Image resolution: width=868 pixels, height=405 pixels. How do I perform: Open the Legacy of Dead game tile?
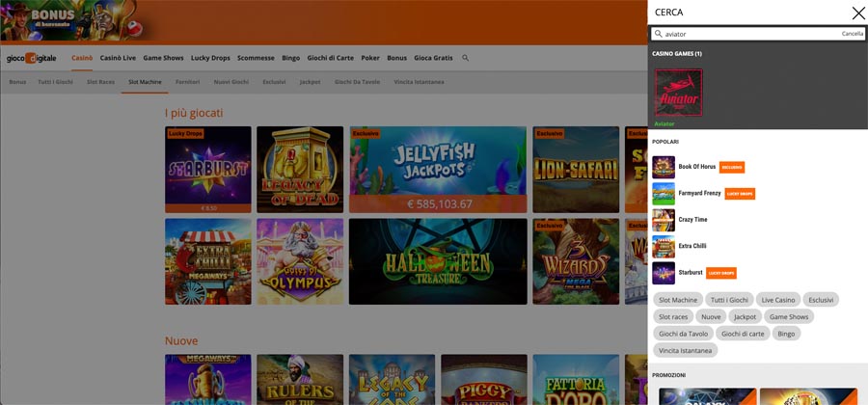point(300,170)
